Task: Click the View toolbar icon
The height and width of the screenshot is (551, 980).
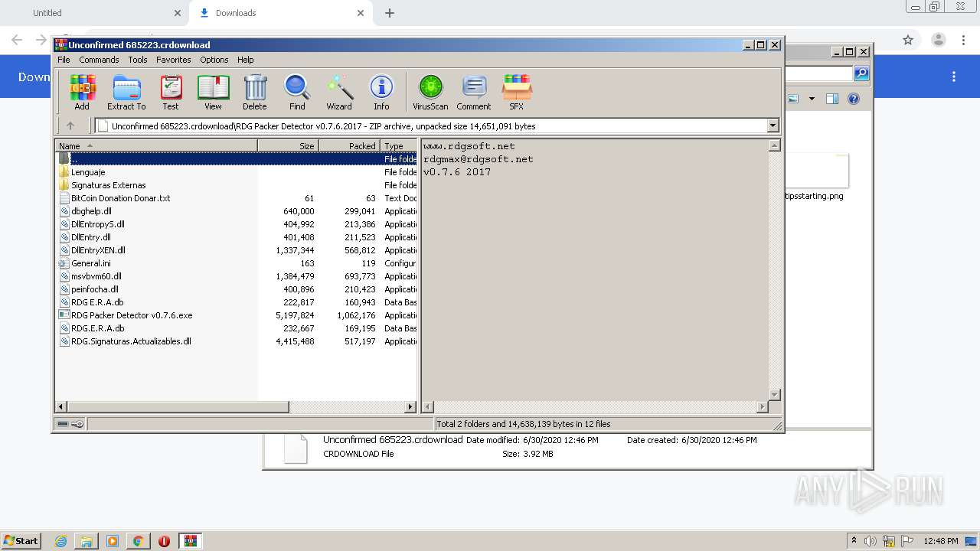Action: tap(213, 92)
